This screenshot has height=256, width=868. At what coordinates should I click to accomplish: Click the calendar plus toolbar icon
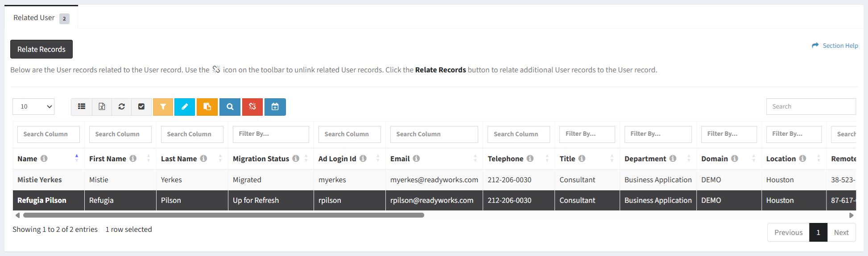(275, 107)
